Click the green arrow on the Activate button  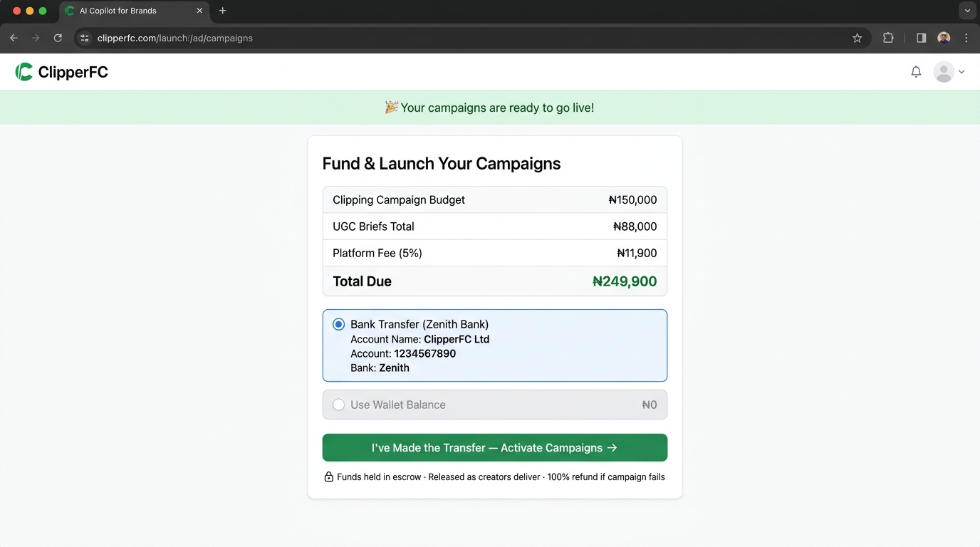point(611,447)
